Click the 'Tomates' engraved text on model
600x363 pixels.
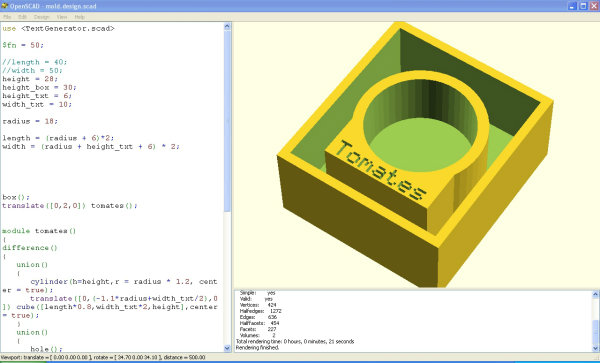click(380, 170)
